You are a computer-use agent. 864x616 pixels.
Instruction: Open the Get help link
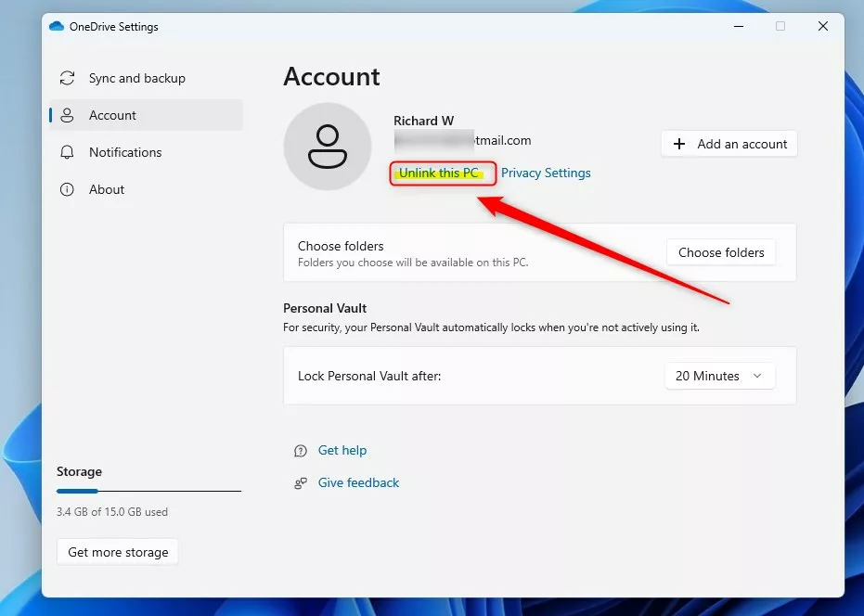[342, 450]
